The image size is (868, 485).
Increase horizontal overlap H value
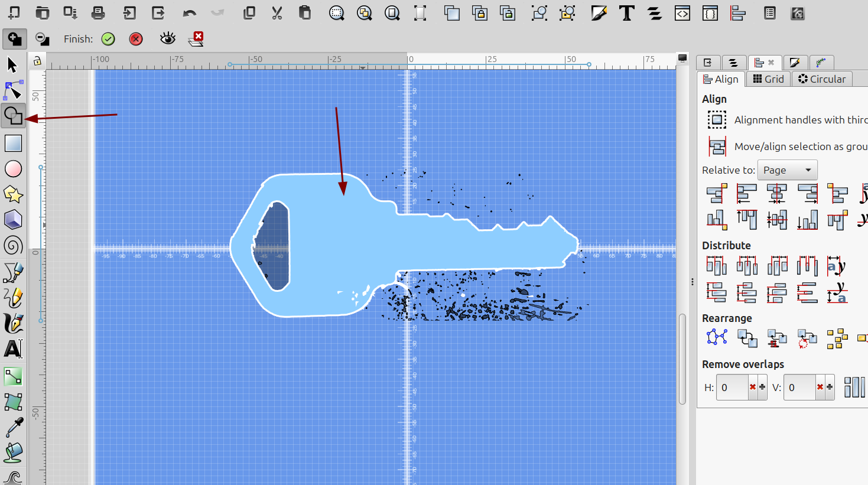pyautogui.click(x=762, y=388)
